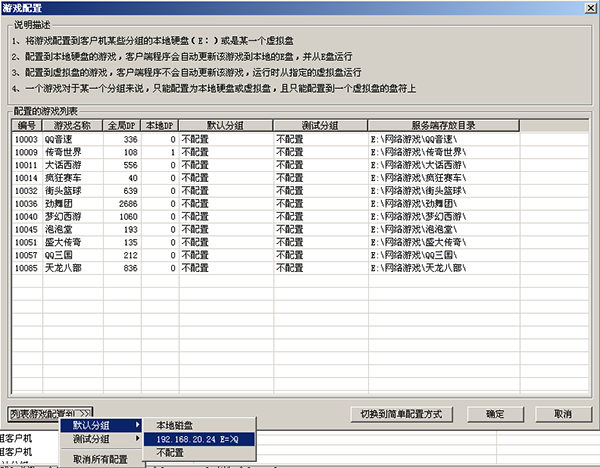Viewport: 600px width, 468px height.
Task: Click the 取消 button
Action: [561, 413]
